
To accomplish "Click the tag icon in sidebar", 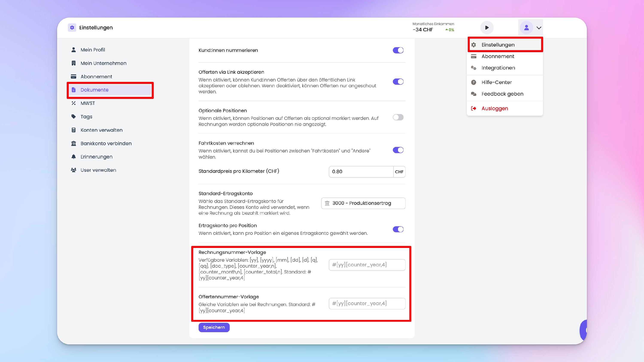I will tap(73, 117).
